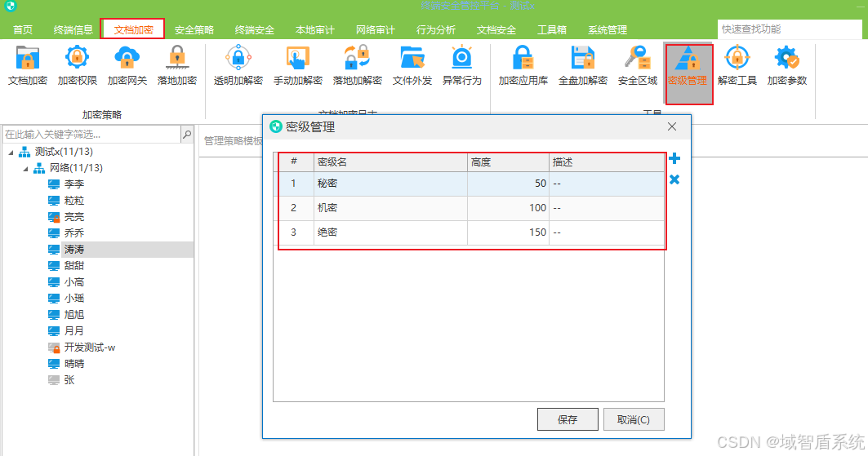Open the 文档加密 ribbon icon
Viewport: 868px width, 456px height.
pos(28,66)
